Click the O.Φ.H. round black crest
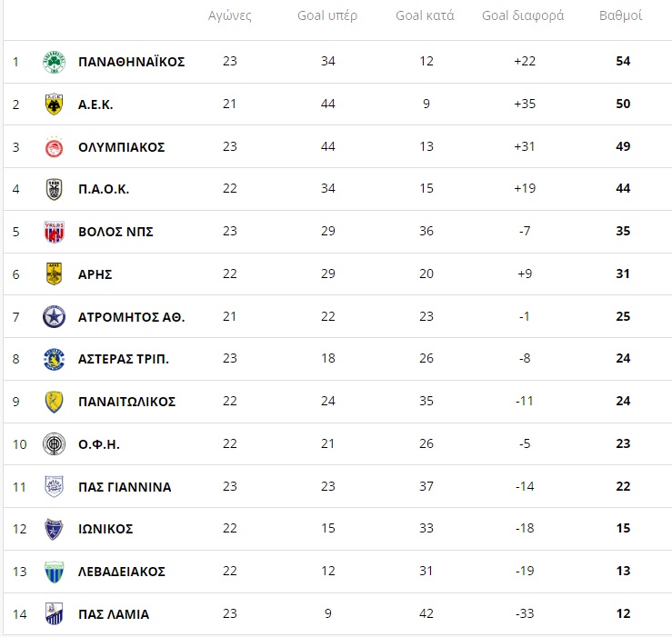 tap(54, 443)
